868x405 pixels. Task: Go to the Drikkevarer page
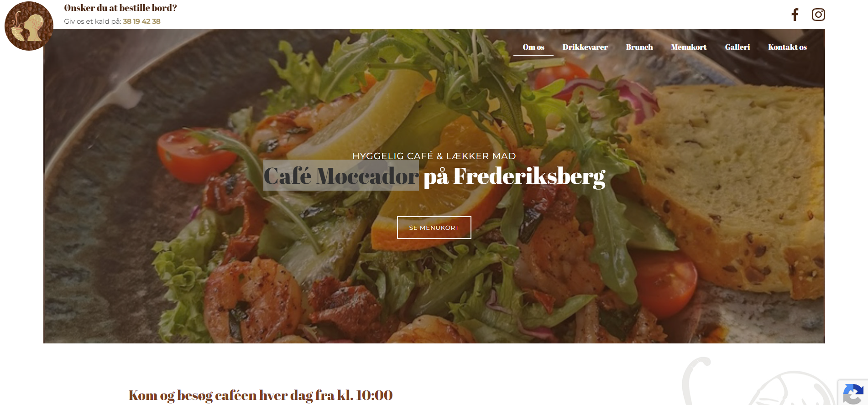tap(585, 47)
